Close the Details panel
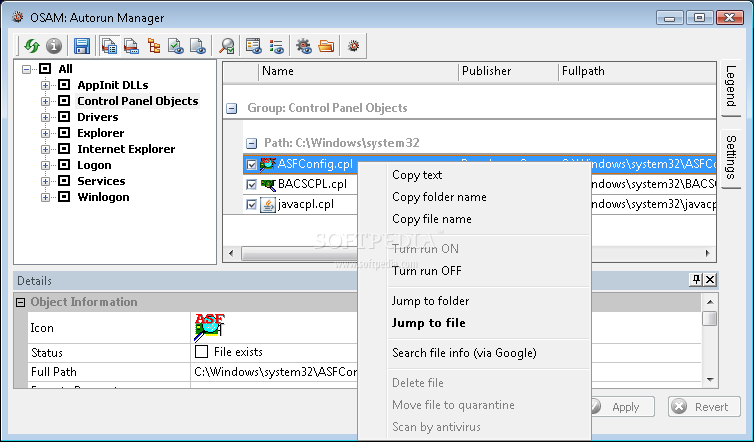This screenshot has height=442, width=754. [710, 280]
